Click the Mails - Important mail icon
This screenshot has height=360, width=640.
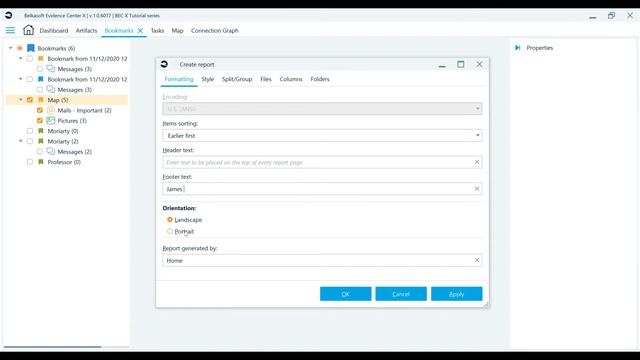click(x=51, y=110)
